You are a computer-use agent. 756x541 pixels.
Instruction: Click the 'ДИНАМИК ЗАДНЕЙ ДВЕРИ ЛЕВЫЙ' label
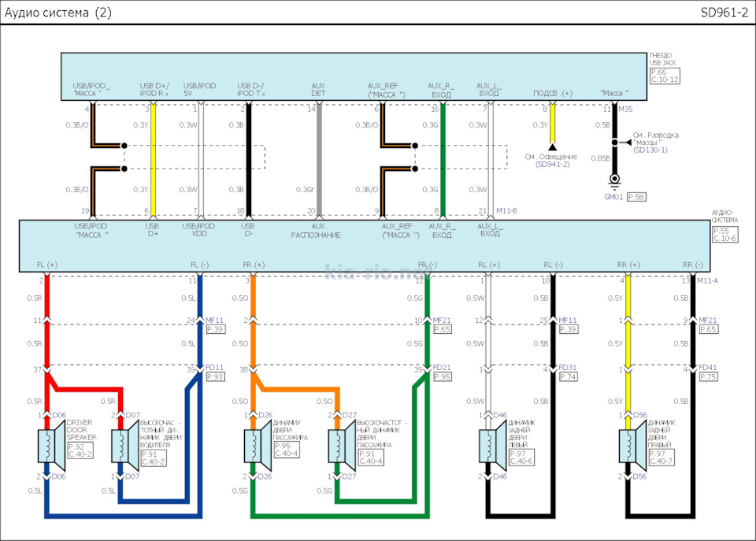tap(521, 433)
